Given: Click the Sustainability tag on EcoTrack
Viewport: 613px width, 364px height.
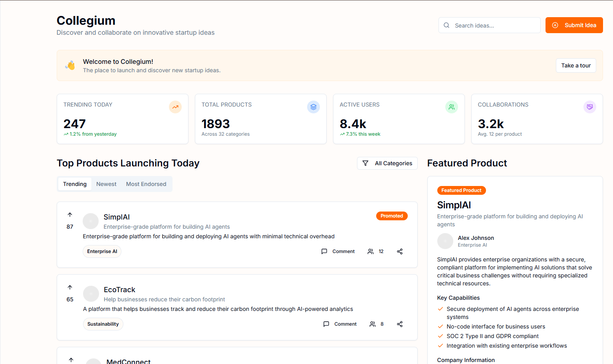Looking at the screenshot, I should pos(103,324).
